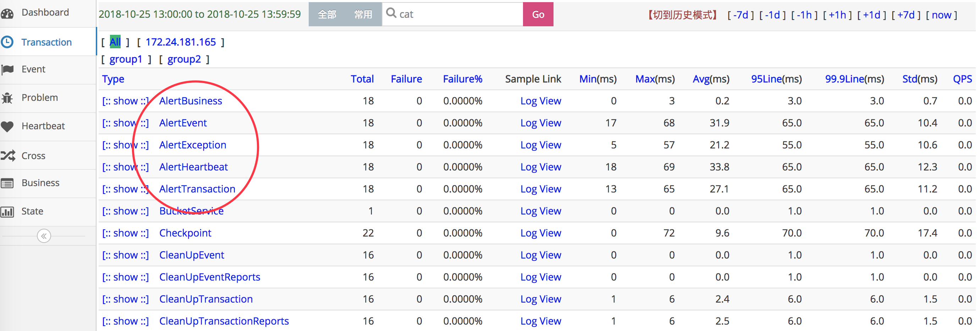This screenshot has width=980, height=331.
Task: Select the 172.24.181.165 machine filter
Action: pos(180,42)
